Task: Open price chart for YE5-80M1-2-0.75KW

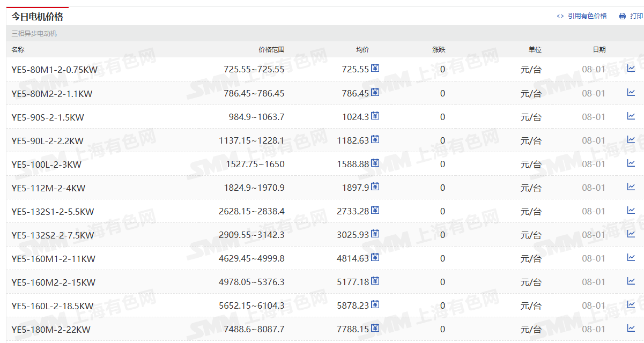Action: 631,69
